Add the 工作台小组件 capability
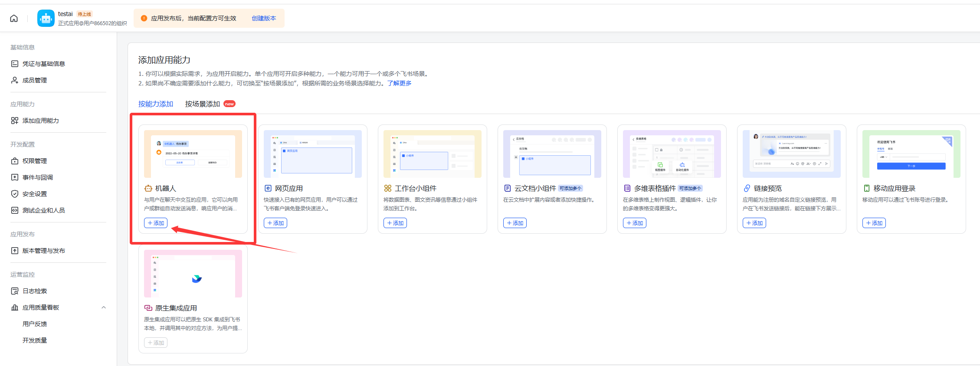980x366 pixels. (395, 223)
